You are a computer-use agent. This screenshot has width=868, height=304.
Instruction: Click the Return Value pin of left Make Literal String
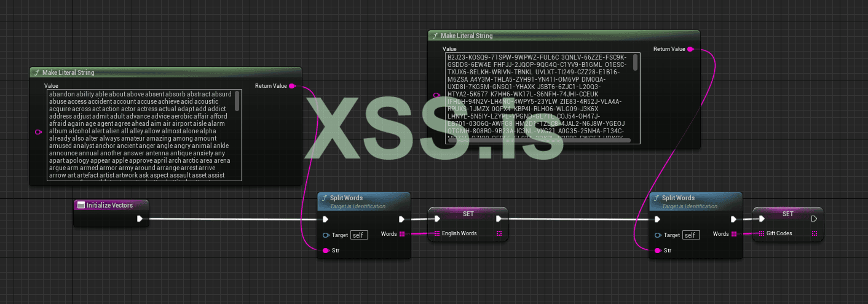point(291,86)
